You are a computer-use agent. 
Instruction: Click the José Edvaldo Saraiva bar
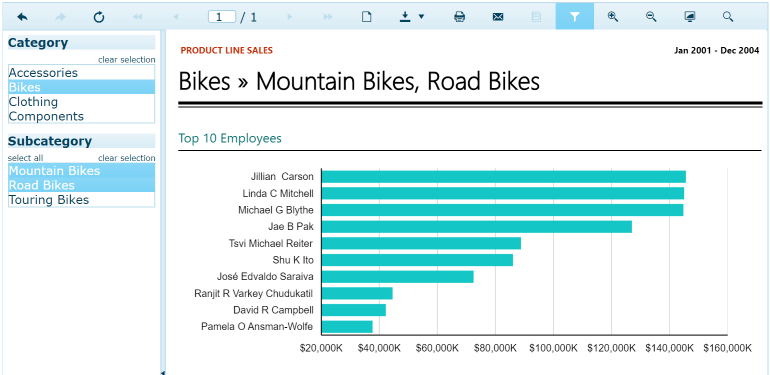tap(398, 277)
